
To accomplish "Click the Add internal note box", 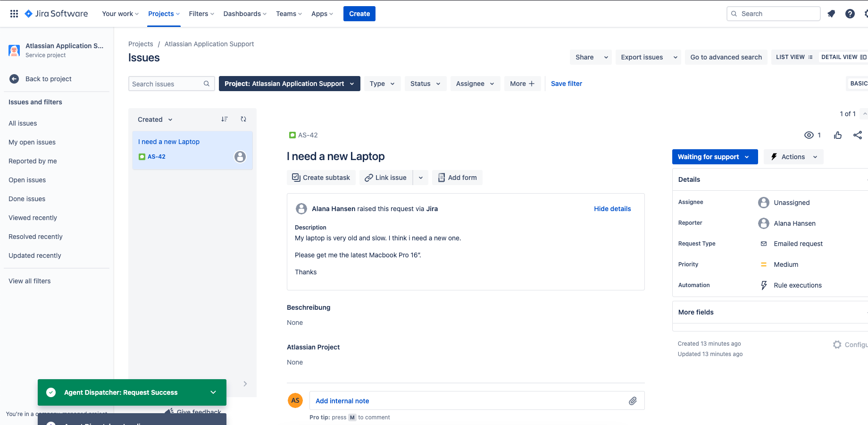I will click(477, 400).
